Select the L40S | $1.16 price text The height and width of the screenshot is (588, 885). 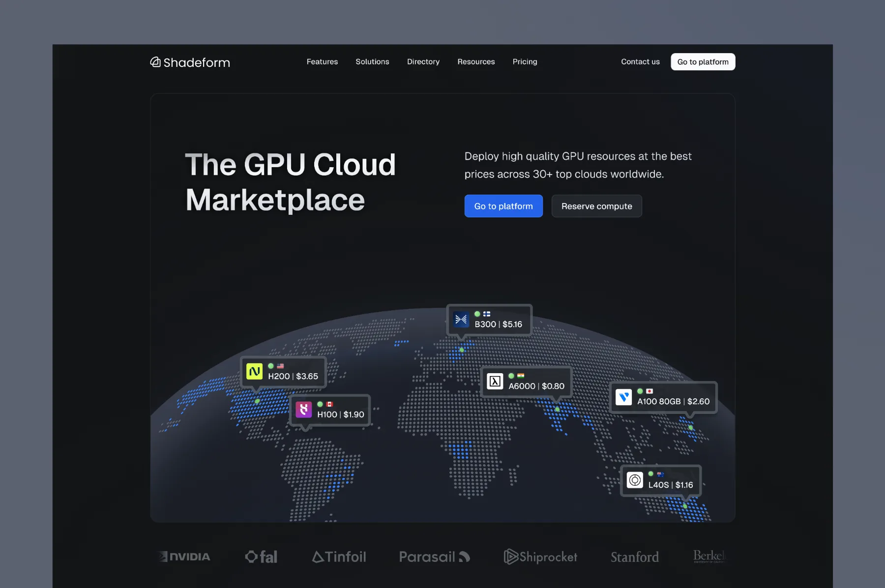[671, 485]
